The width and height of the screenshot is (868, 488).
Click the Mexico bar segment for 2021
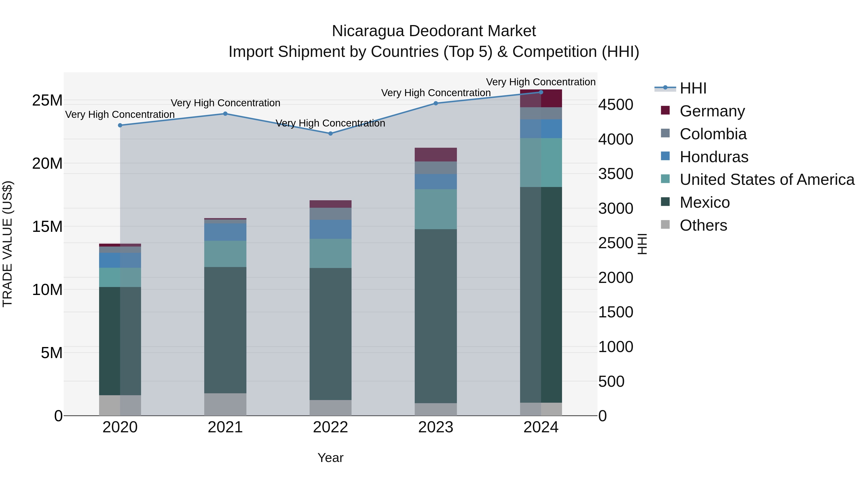point(225,330)
